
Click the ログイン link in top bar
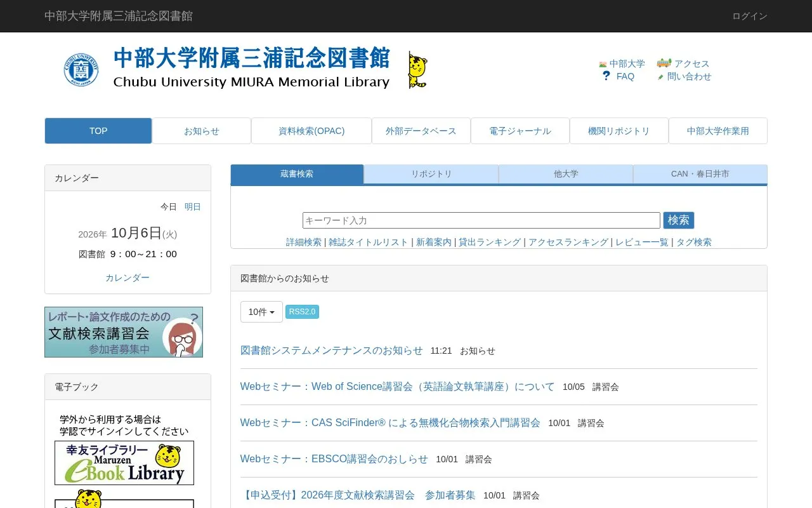(x=750, y=16)
